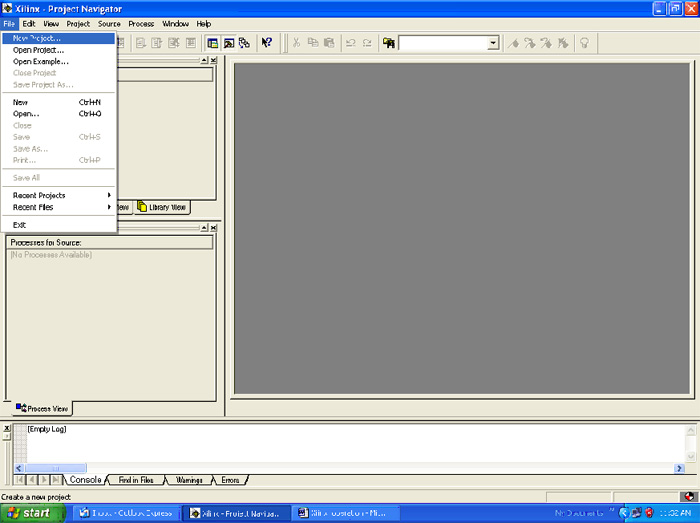
Task: Jump to last console tab with arrow
Action: click(x=55, y=480)
